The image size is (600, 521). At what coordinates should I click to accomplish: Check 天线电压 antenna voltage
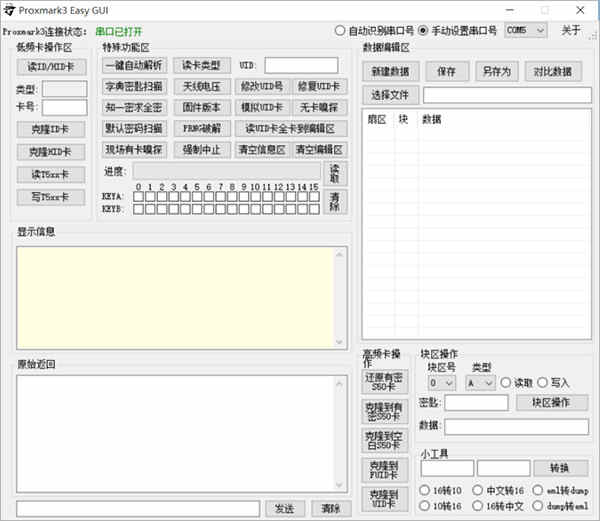point(202,86)
